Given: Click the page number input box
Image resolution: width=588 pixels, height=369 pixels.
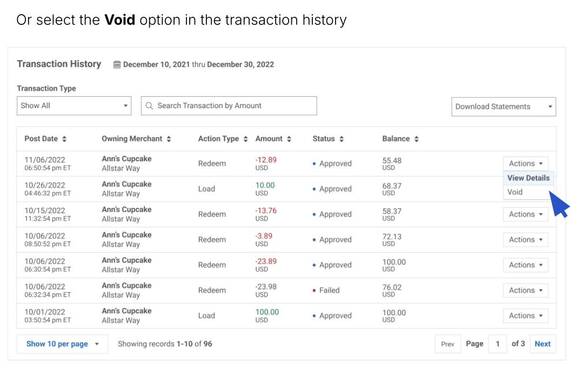Looking at the screenshot, I should [497, 344].
